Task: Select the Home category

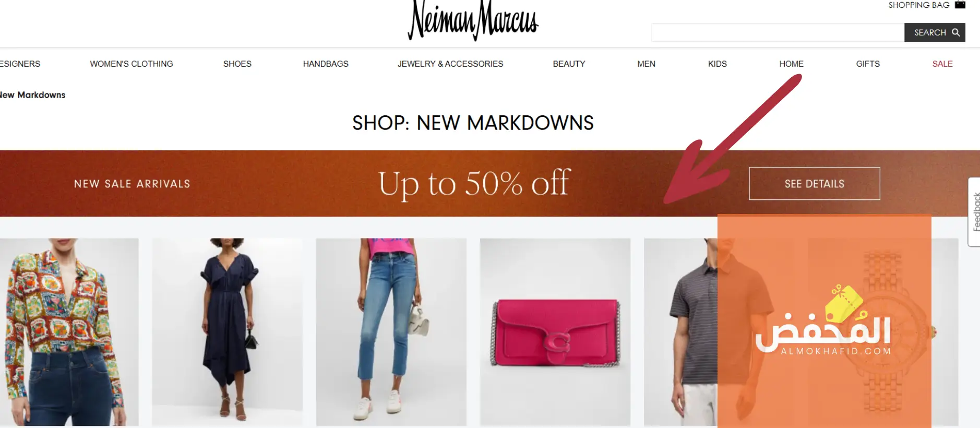Action: point(791,64)
